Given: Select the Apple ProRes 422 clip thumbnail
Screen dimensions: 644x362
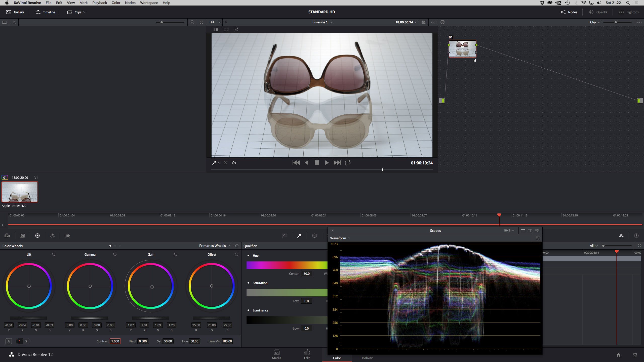Looking at the screenshot, I should 20,192.
